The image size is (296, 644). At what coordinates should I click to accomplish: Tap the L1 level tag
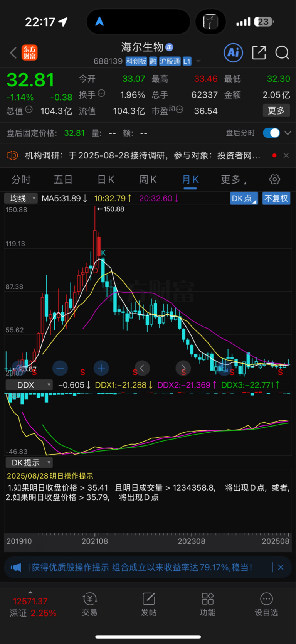(x=187, y=61)
